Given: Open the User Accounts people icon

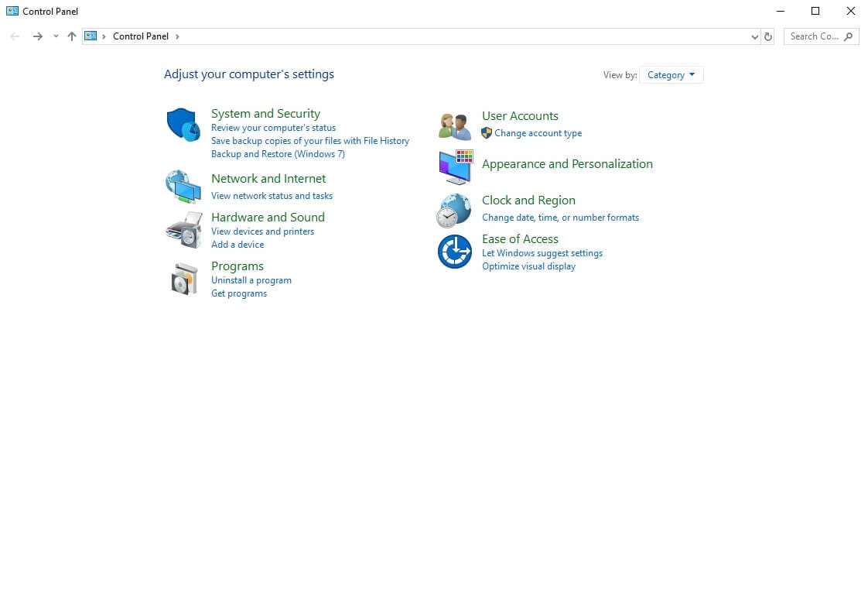Looking at the screenshot, I should tap(454, 126).
